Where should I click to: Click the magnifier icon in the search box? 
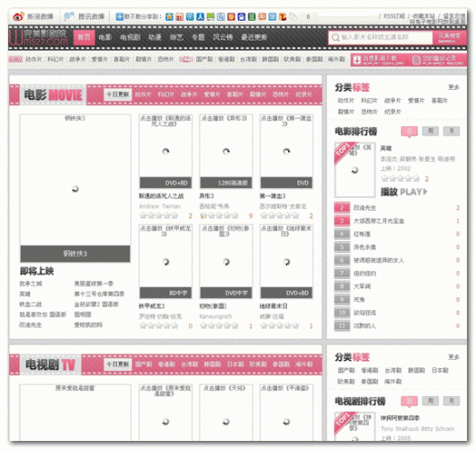pos(335,38)
